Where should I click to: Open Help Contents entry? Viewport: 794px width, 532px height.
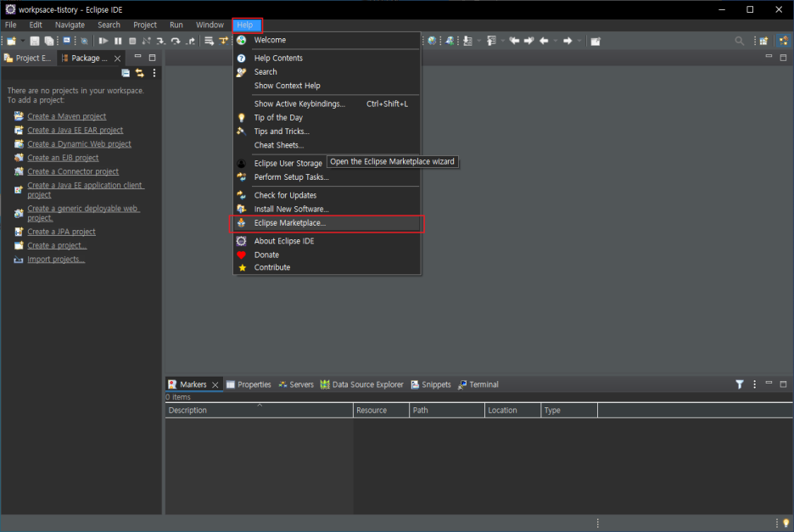click(x=327, y=59)
